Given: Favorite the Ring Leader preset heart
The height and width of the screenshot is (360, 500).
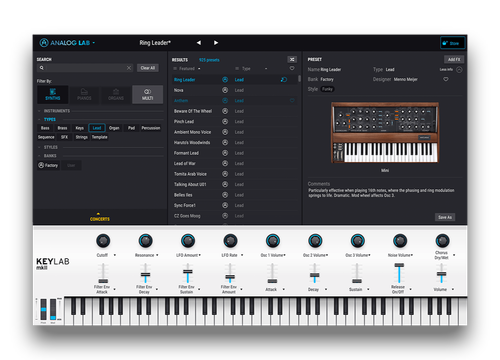Looking at the screenshot, I should point(446,79).
